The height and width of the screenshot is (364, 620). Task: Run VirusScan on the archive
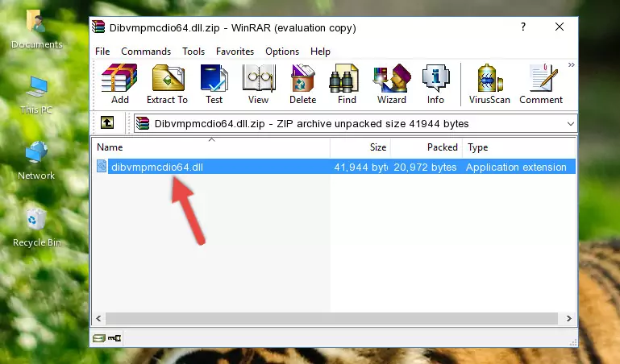(489, 84)
